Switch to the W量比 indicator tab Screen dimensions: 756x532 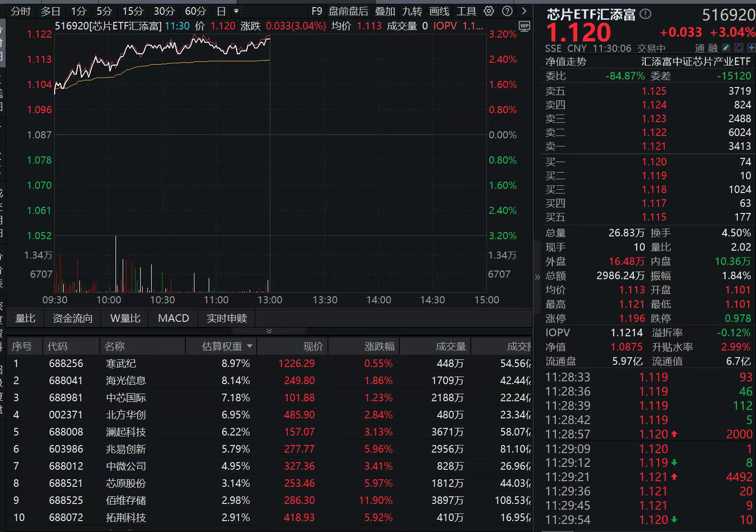125,318
